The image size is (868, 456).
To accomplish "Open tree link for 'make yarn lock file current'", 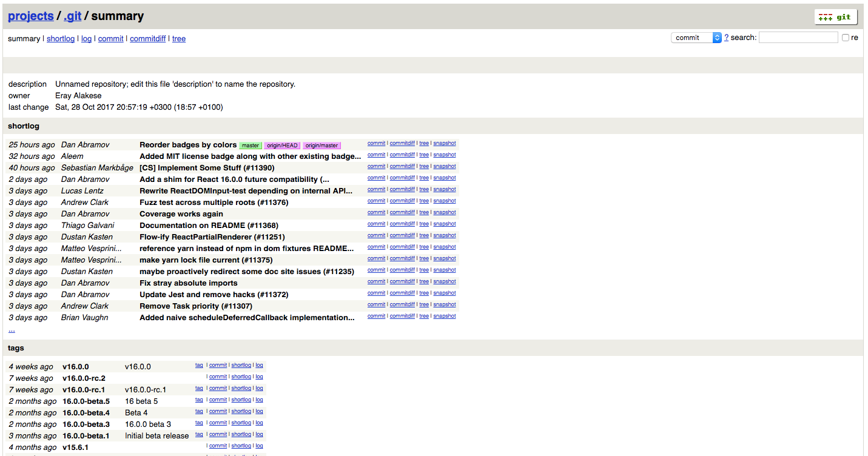I will point(424,258).
